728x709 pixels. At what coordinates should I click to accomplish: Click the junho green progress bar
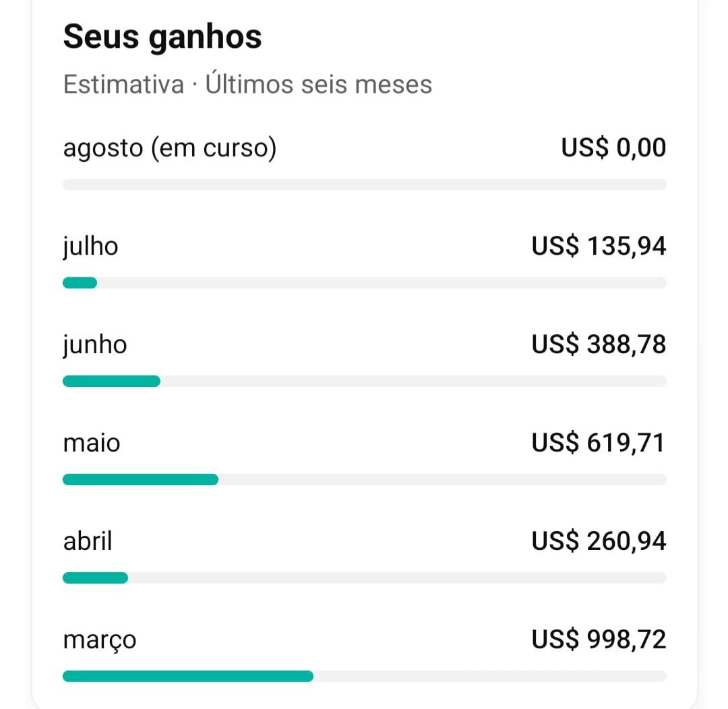point(111,381)
